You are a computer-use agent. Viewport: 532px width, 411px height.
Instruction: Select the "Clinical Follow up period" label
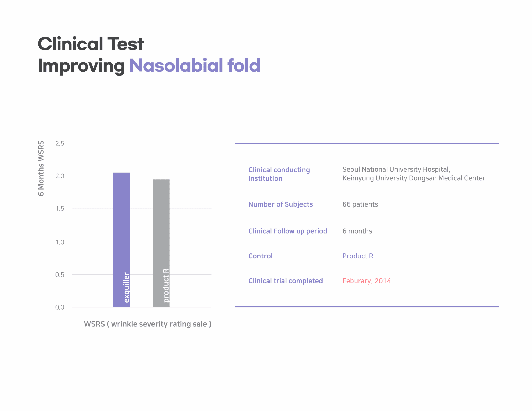[287, 231]
